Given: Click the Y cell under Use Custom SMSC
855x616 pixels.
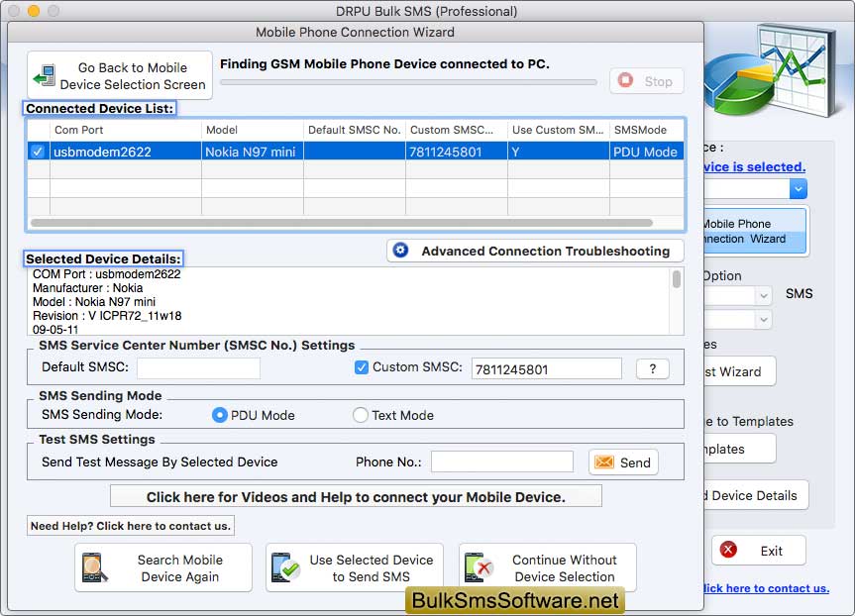Looking at the screenshot, I should pyautogui.click(x=559, y=152).
